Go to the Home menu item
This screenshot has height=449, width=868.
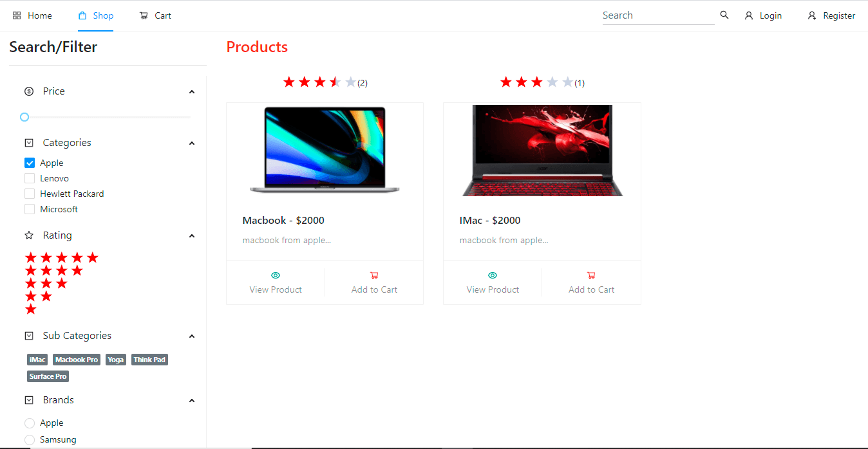pyautogui.click(x=32, y=15)
